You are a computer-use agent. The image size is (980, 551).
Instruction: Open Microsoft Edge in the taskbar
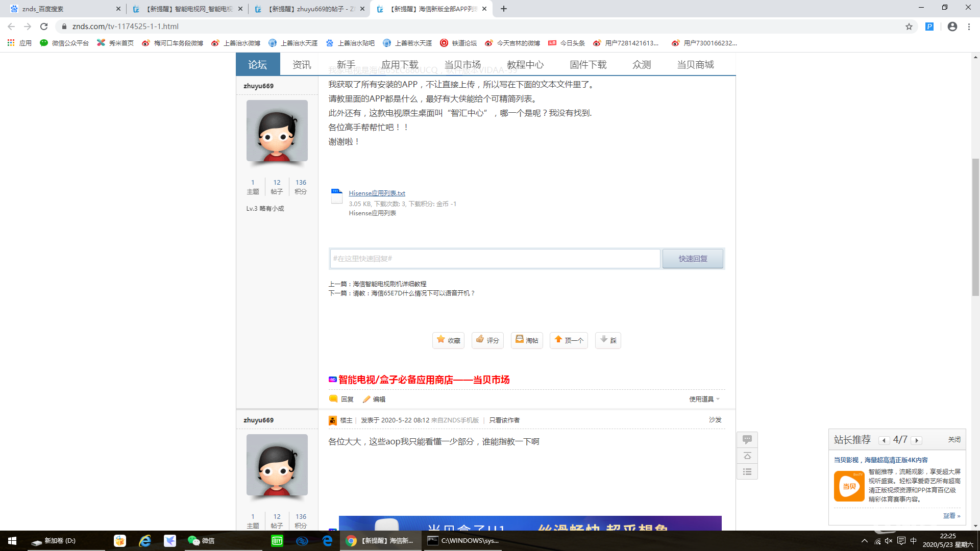pos(327,540)
